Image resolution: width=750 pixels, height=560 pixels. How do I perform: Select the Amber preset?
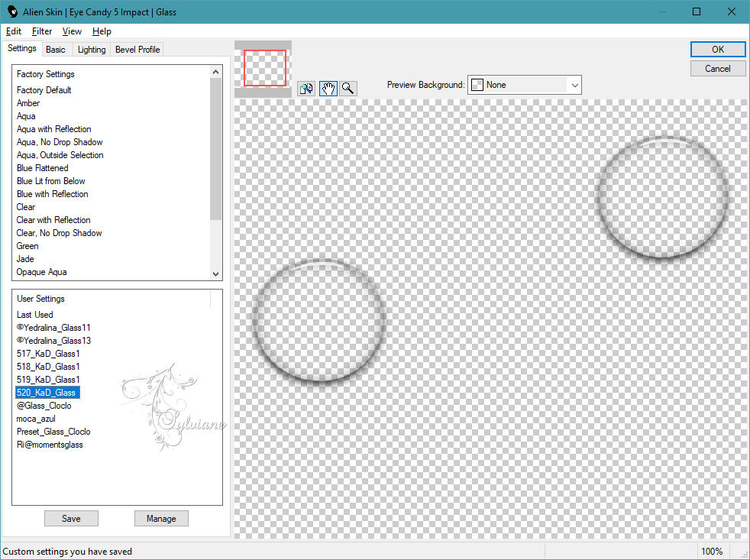pyautogui.click(x=28, y=103)
